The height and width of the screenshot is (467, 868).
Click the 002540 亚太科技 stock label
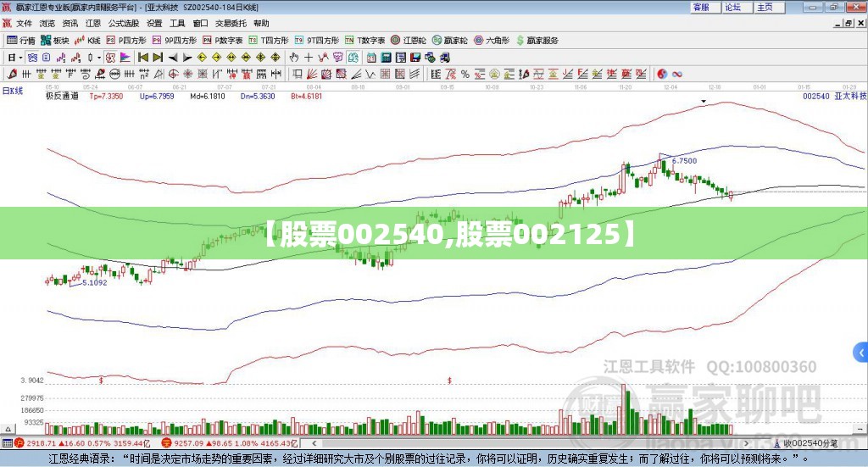pyautogui.click(x=834, y=97)
